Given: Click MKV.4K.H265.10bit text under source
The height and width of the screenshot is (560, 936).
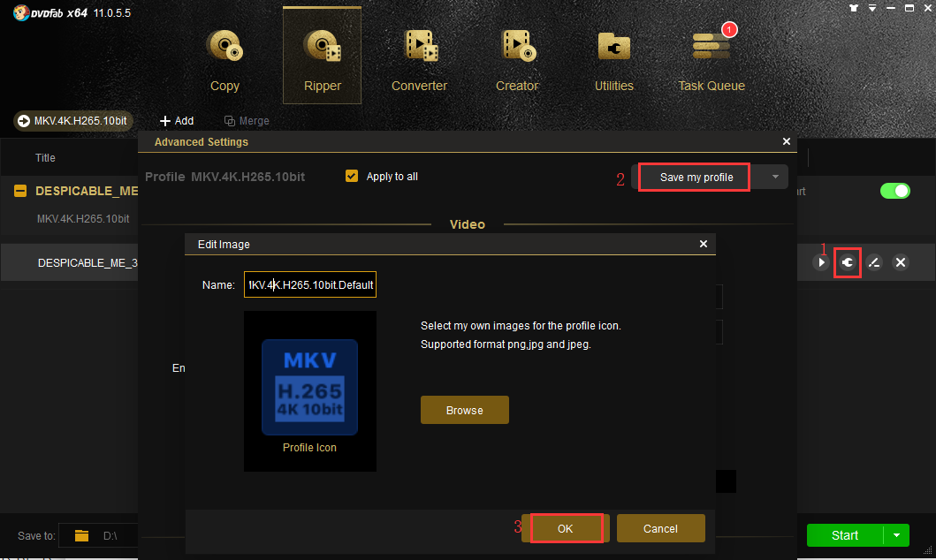Looking at the screenshot, I should (x=83, y=219).
